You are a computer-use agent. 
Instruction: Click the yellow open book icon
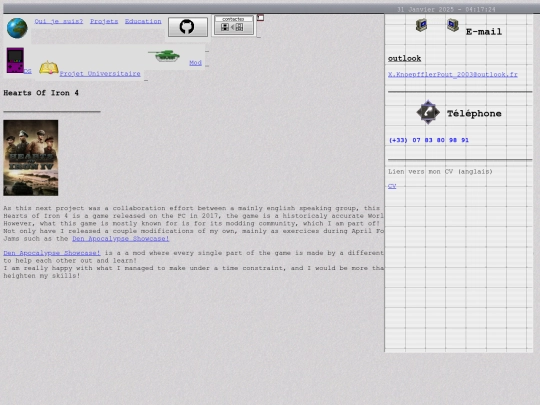click(x=49, y=68)
